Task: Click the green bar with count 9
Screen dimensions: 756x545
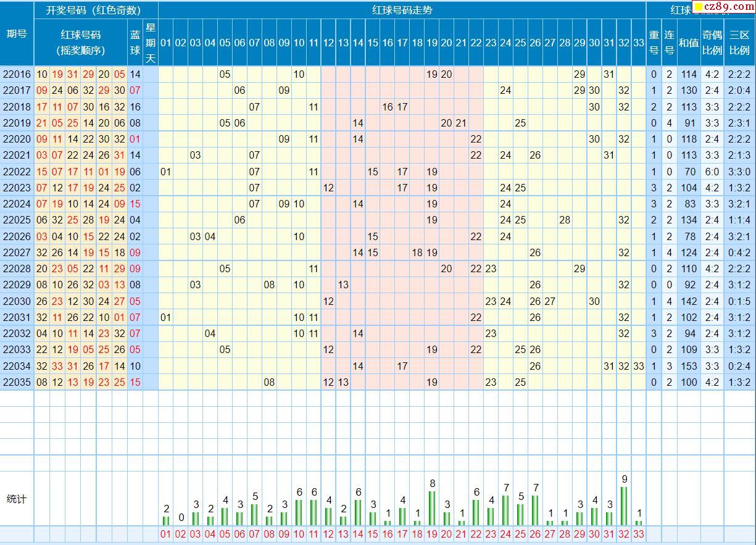Action: (x=625, y=505)
